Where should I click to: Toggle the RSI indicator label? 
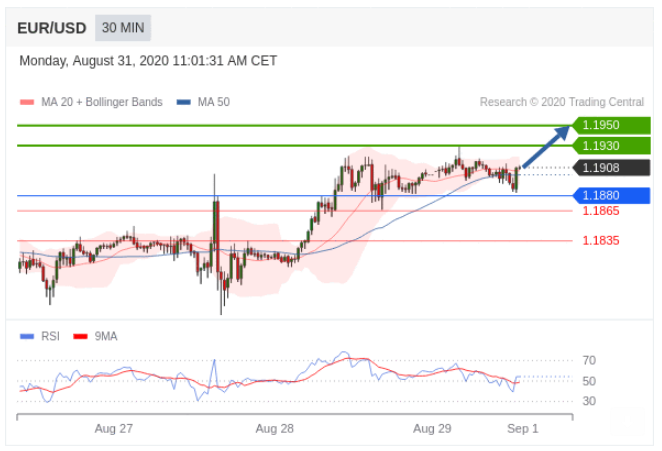pos(50,336)
